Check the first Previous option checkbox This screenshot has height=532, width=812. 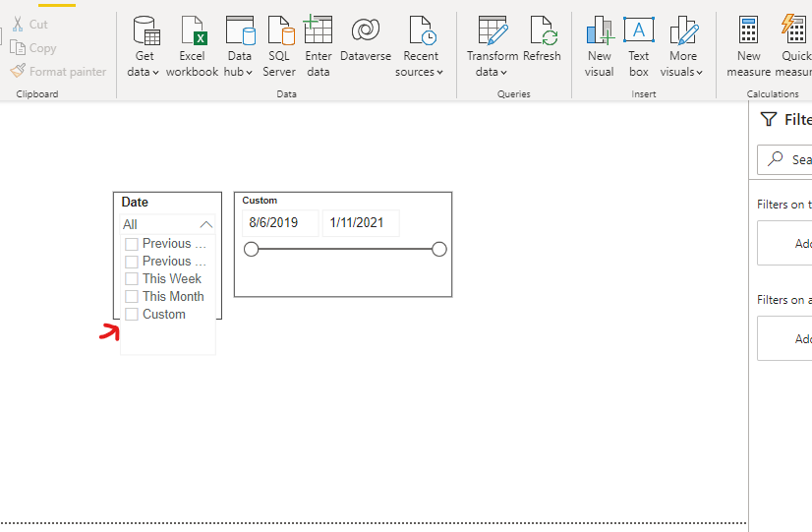point(132,244)
